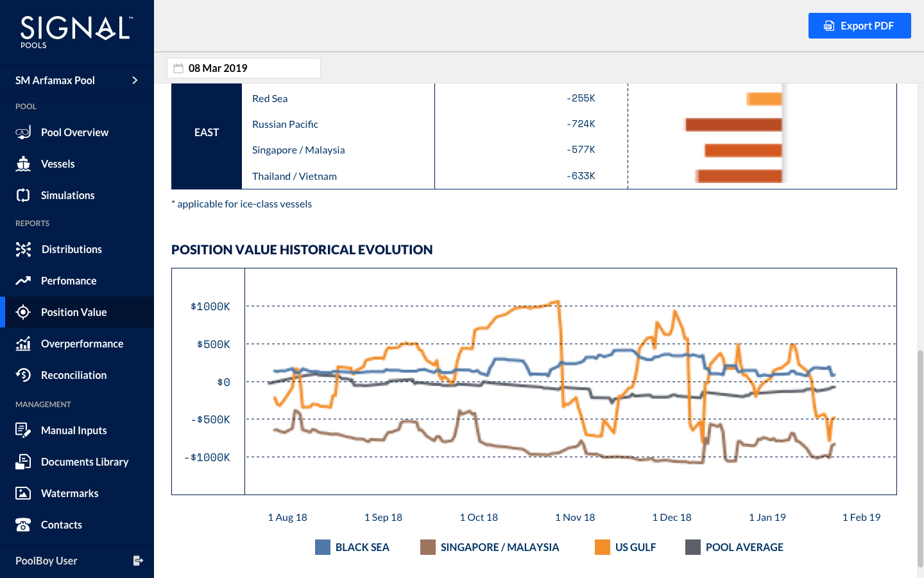The width and height of the screenshot is (924, 578).
Task: Click the Signal Pools logo
Action: [76, 32]
